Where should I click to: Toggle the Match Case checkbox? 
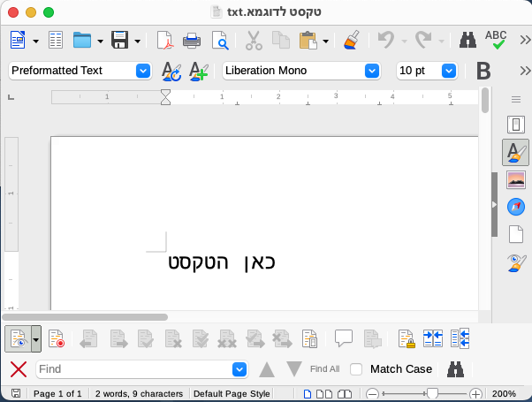pos(356,369)
